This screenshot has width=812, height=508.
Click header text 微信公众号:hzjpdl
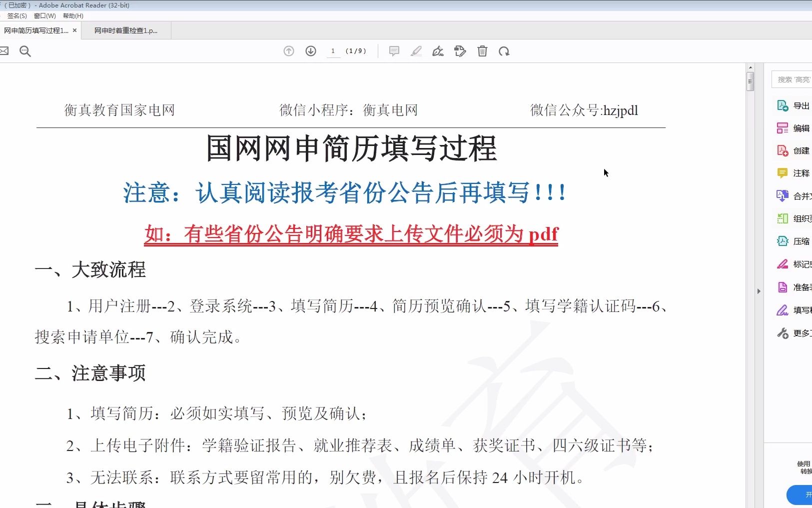click(584, 110)
